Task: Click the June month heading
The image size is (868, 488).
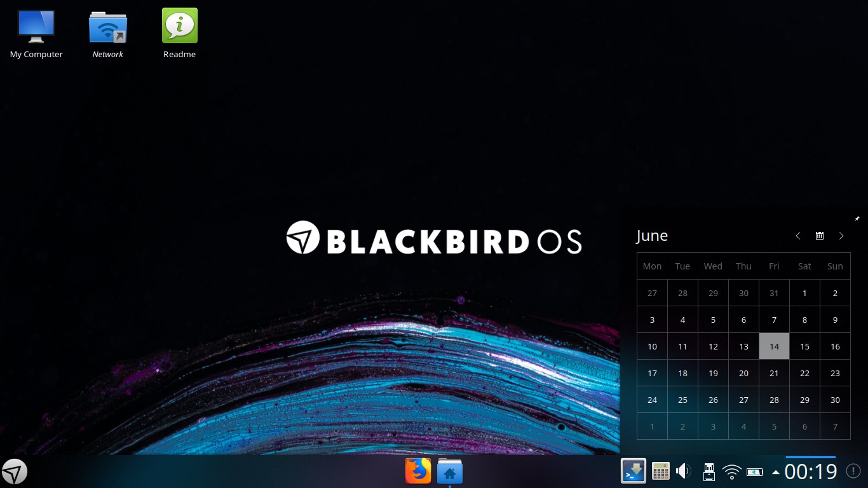Action: 652,236
